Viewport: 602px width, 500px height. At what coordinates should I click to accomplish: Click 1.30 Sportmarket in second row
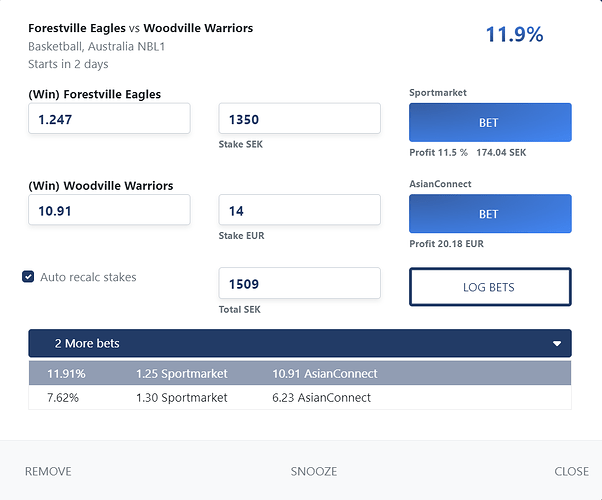click(181, 398)
